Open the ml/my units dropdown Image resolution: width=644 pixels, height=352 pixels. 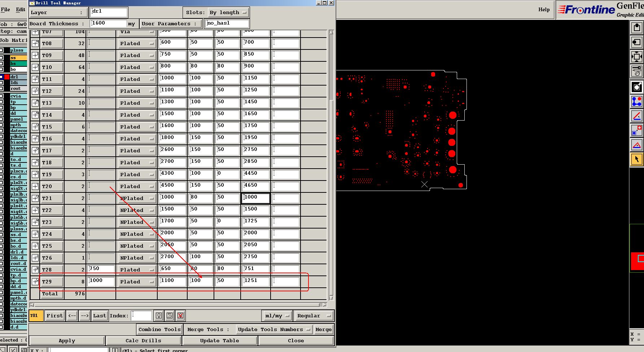coord(277,316)
